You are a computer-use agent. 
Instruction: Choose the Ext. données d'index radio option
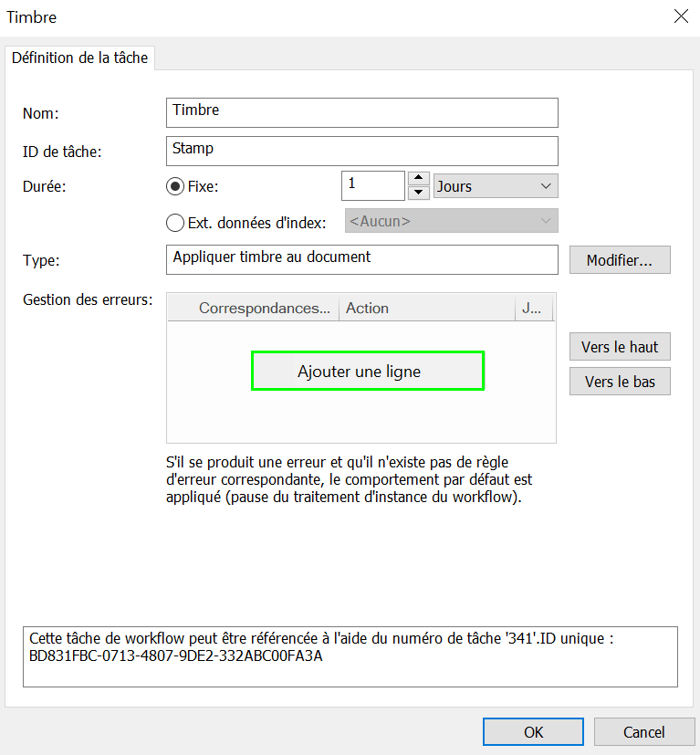coord(175,223)
